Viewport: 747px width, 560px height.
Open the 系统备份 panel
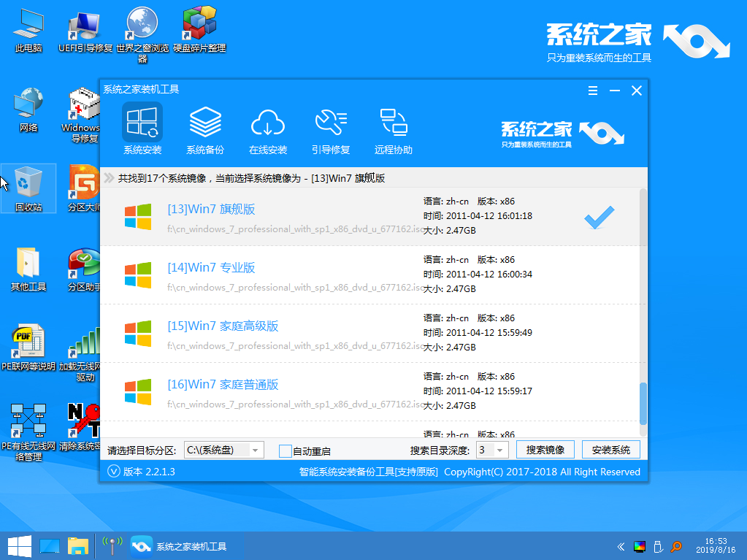click(x=205, y=130)
